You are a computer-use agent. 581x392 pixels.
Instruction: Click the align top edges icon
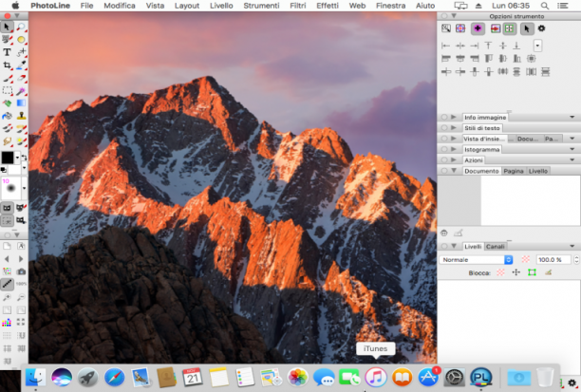tap(489, 59)
